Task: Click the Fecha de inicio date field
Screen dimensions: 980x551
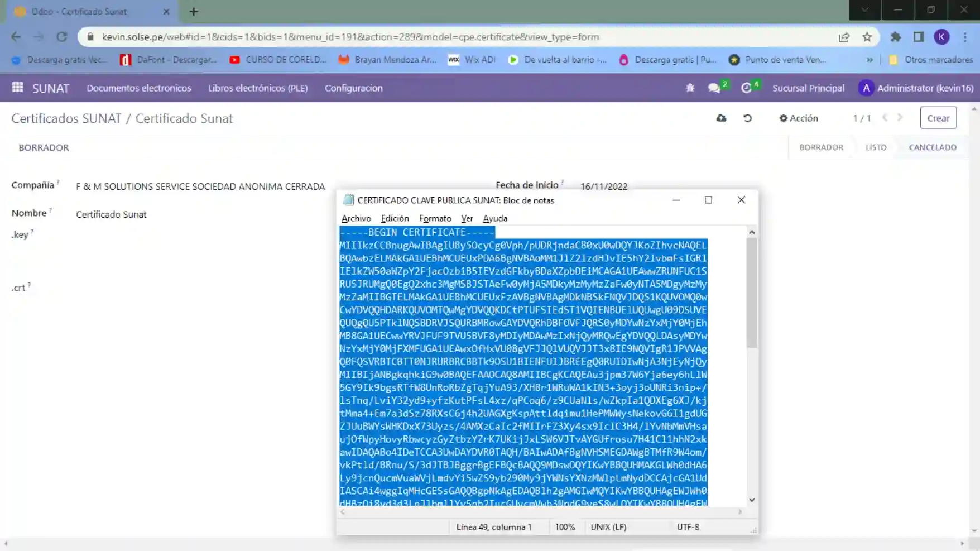Action: 603,186
